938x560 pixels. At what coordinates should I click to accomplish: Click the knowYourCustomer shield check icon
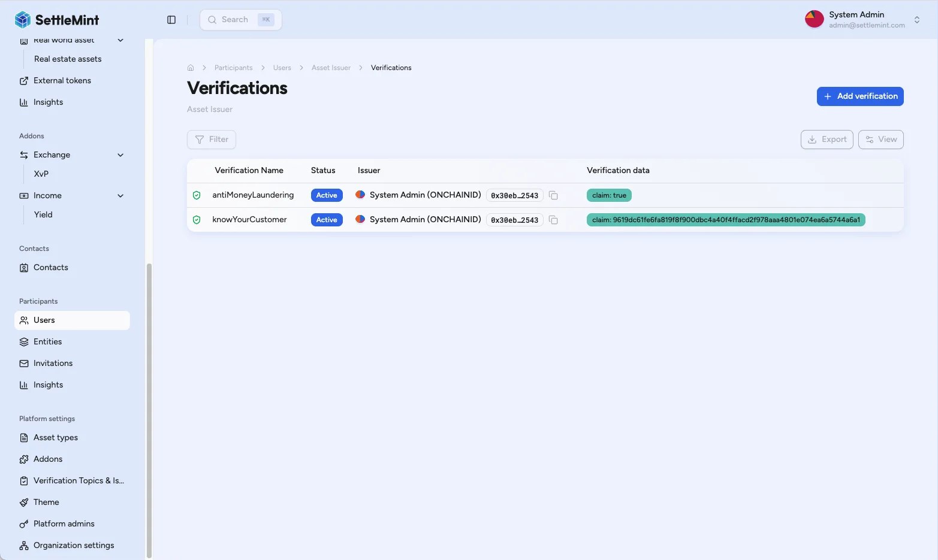(197, 220)
